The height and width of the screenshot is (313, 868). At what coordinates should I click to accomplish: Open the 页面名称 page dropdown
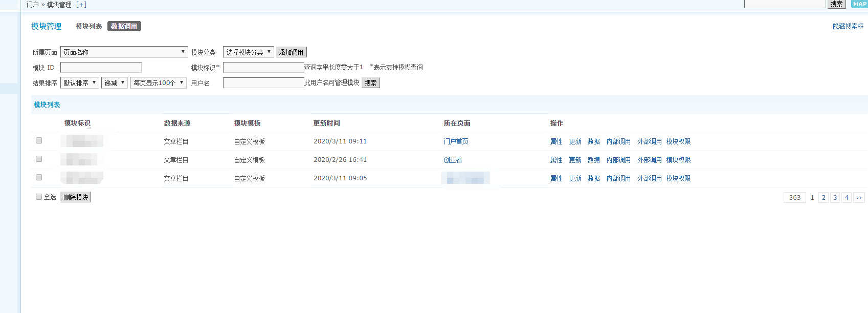tap(124, 52)
